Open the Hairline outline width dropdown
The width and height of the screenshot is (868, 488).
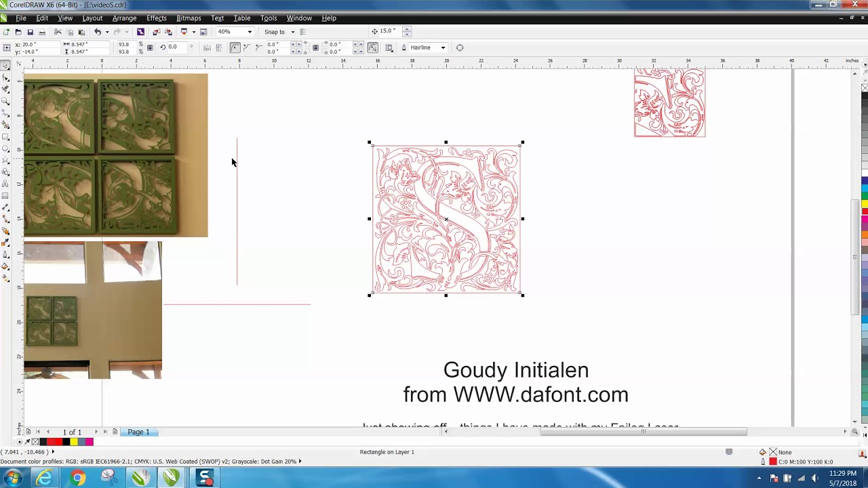(443, 47)
